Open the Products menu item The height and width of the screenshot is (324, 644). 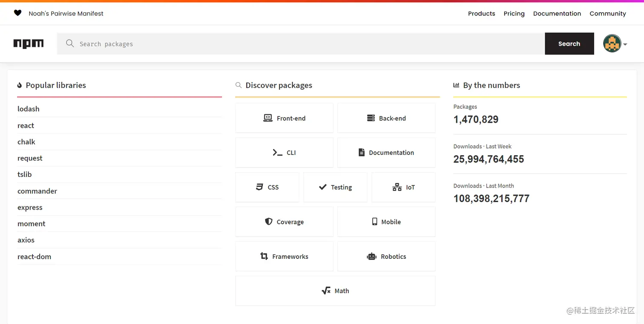click(x=481, y=14)
